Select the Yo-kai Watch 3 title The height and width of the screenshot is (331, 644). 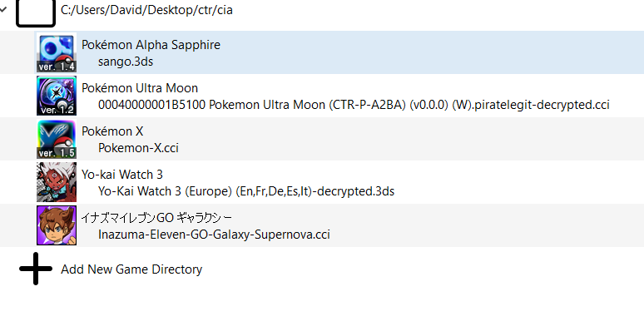pos(122,175)
